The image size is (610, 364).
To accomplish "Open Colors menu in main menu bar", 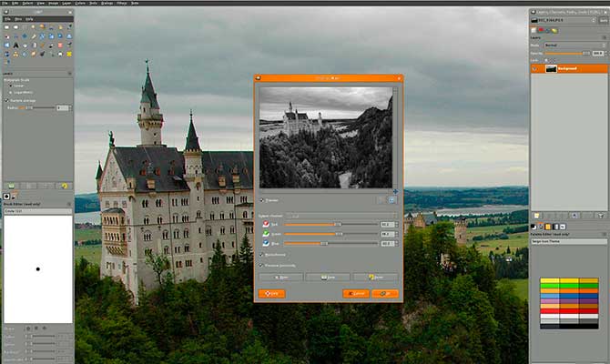I will [x=80, y=3].
